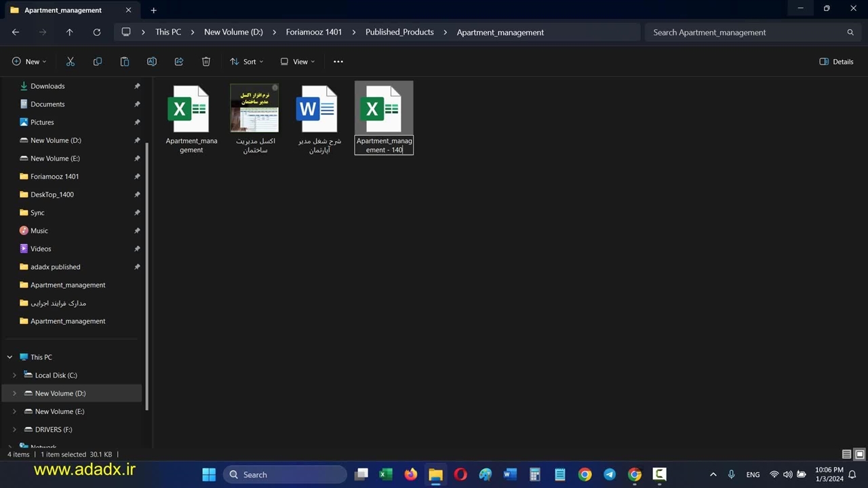Screen dimensions: 868x488
Task: Open the See more options ellipsis menu
Action: (x=338, y=62)
